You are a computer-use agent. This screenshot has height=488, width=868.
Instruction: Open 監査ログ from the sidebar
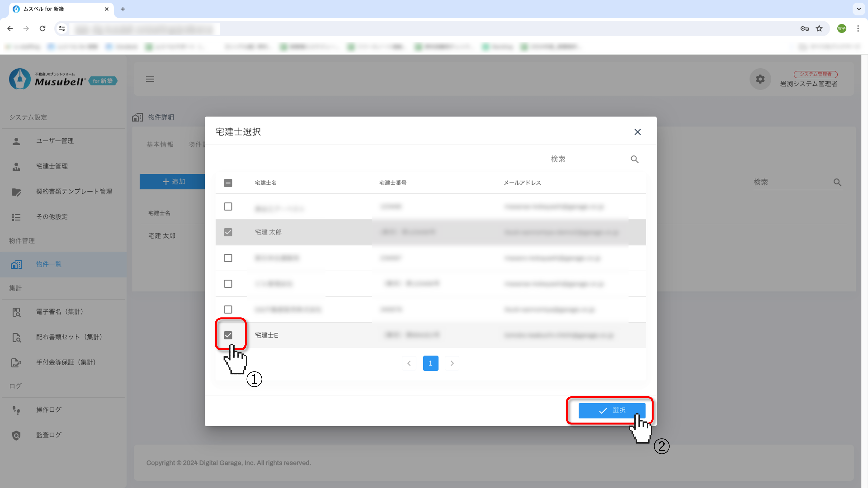click(49, 435)
